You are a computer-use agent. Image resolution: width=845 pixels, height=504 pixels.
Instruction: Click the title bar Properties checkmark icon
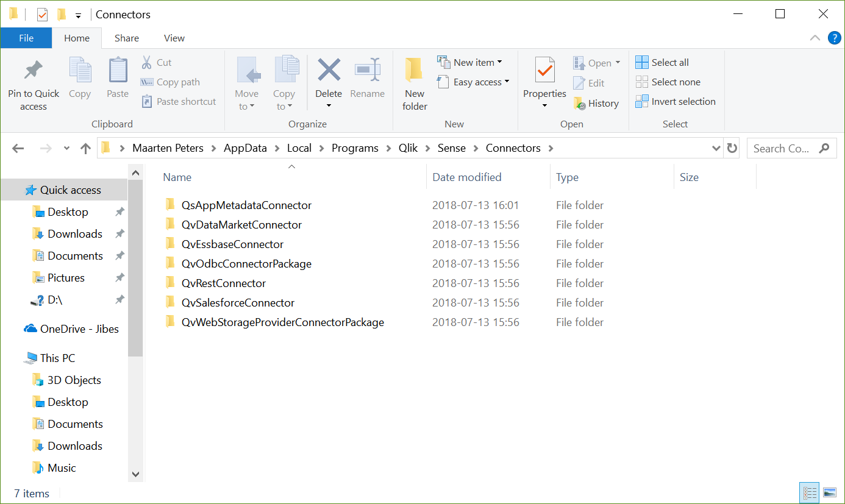pos(42,14)
